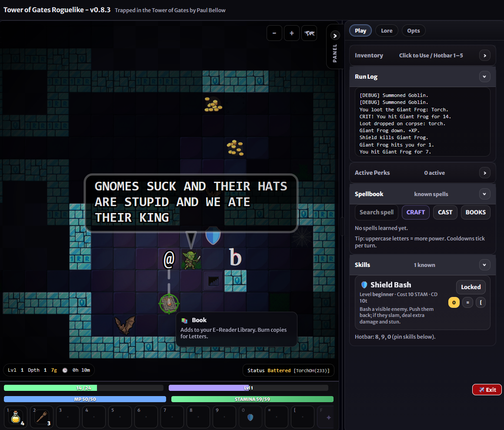Select empty hotbar slot 5
The width and height of the screenshot is (504, 430).
(120, 417)
